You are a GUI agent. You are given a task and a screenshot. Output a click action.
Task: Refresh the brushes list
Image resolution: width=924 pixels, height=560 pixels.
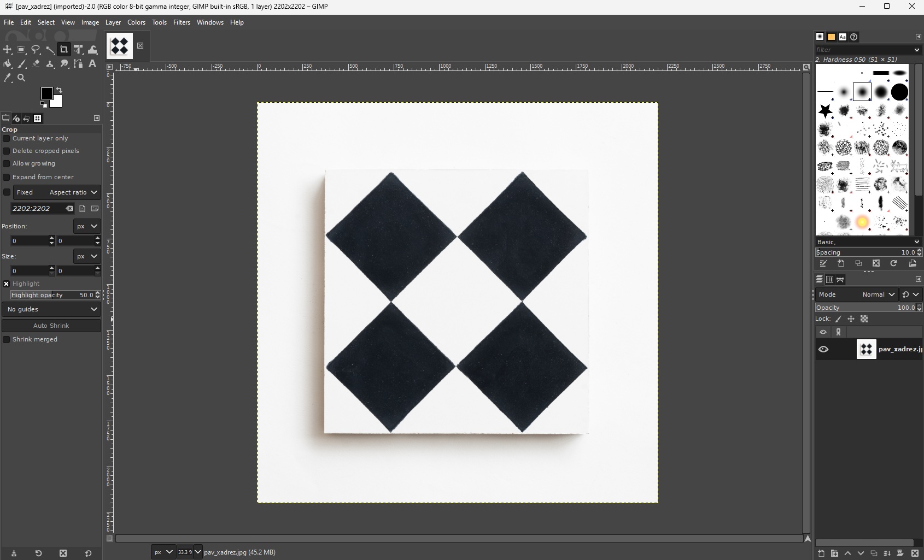[x=894, y=263]
